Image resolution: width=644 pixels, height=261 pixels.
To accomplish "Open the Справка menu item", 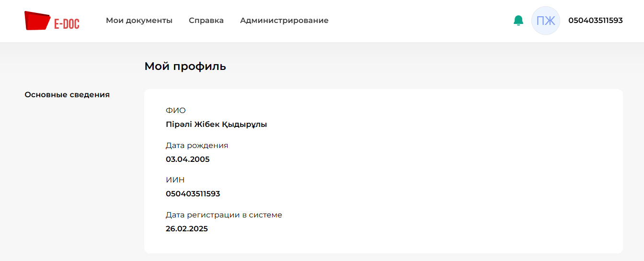I will point(206,21).
